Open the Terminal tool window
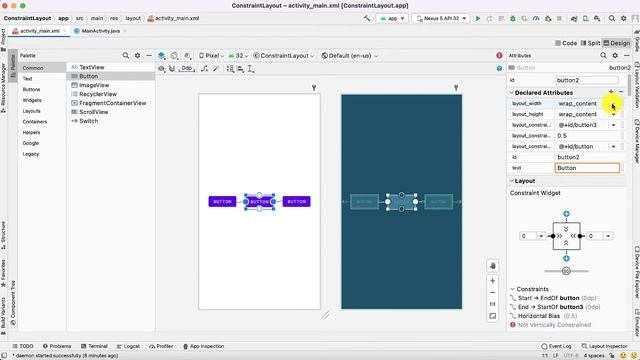This screenshot has height=360, width=640. pyautogui.click(x=94, y=346)
